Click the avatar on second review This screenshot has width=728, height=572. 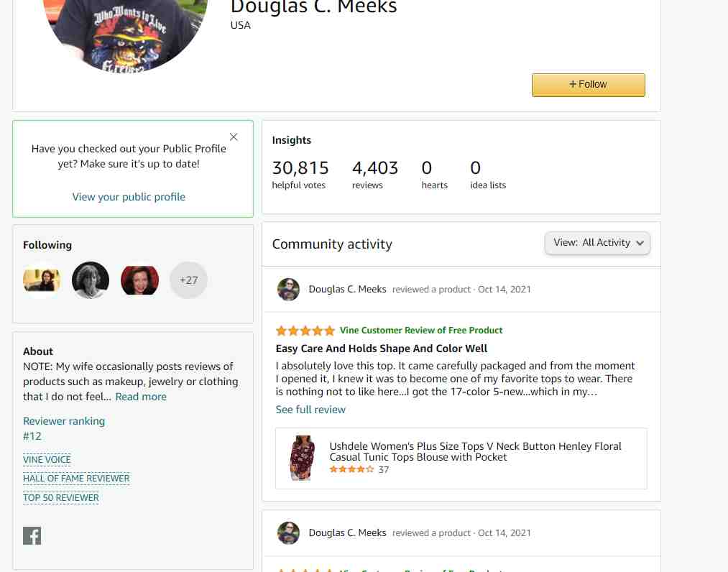pyautogui.click(x=288, y=533)
